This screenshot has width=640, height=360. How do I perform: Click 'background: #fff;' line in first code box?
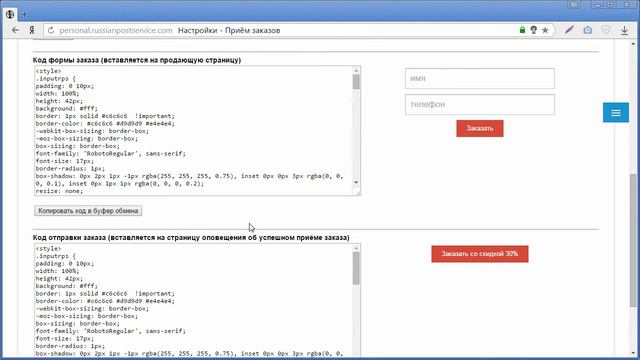67,109
